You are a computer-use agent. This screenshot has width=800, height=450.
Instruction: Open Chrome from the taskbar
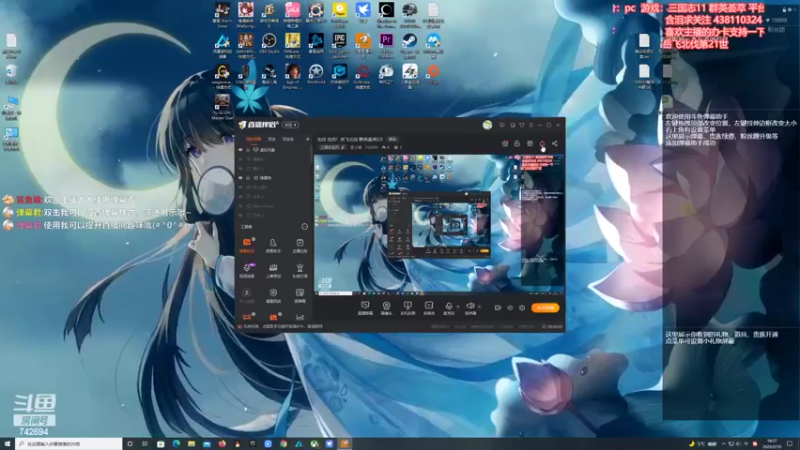pyautogui.click(x=283, y=444)
